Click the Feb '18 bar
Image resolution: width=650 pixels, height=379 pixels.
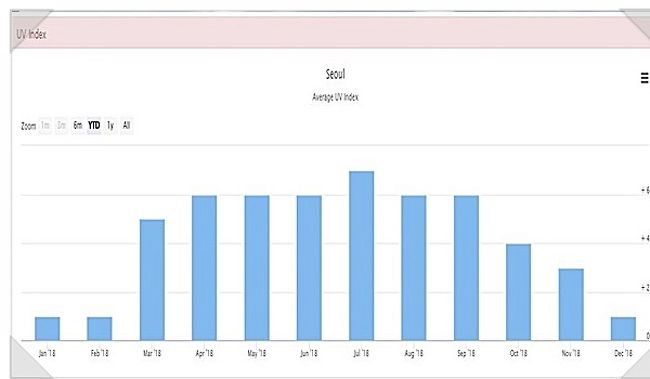click(x=99, y=329)
